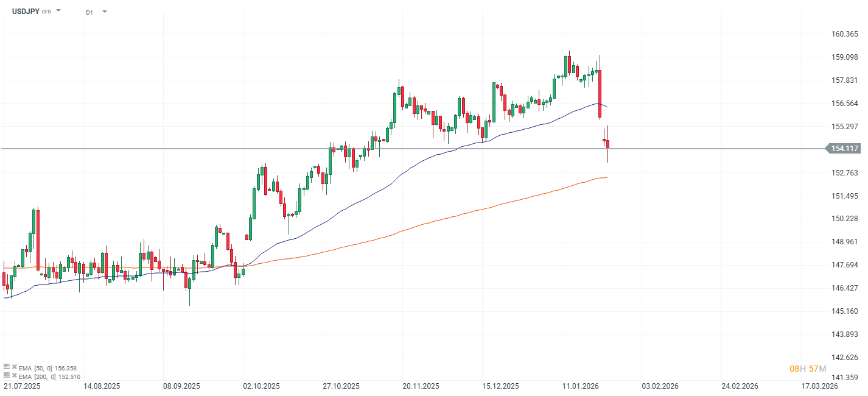
Task: Open settings for the EMA 50 indicator
Action: pyautogui.click(x=7, y=367)
